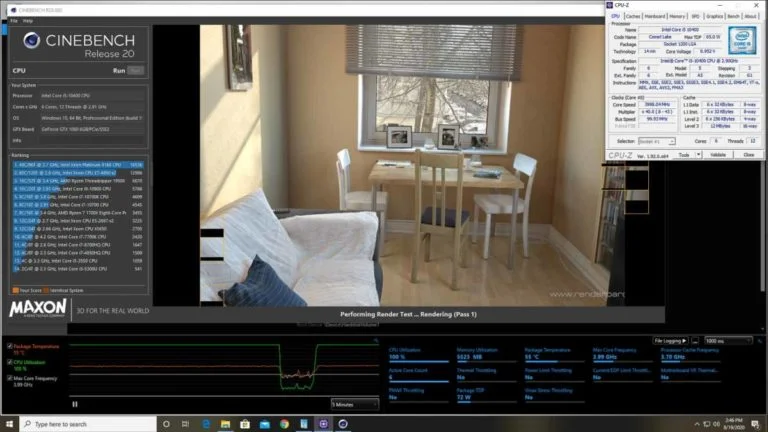The image size is (768, 432).
Task: Launch Microsoft Edge from the taskbar
Action: [206, 424]
